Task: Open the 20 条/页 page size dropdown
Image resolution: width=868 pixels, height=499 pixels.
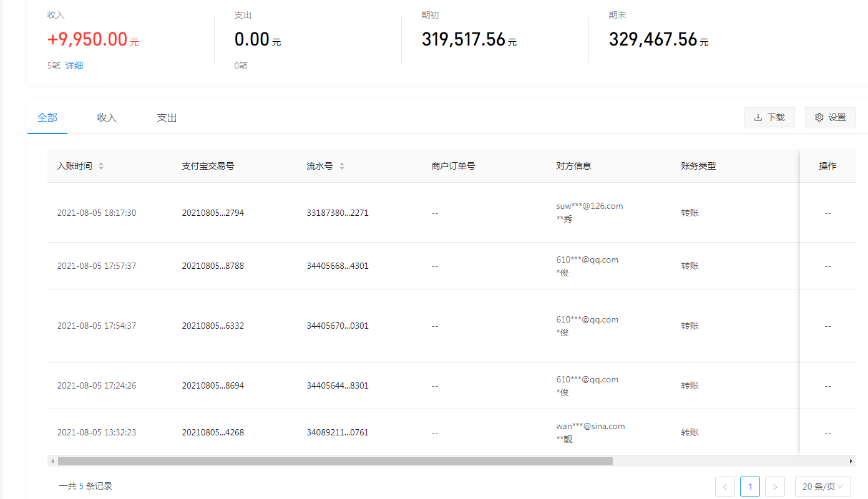Action: click(x=822, y=486)
